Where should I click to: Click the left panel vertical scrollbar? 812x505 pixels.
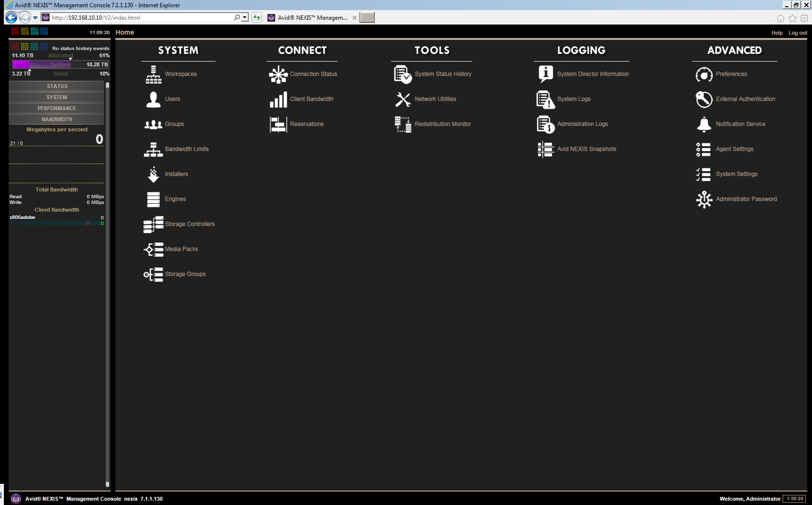tap(107, 285)
